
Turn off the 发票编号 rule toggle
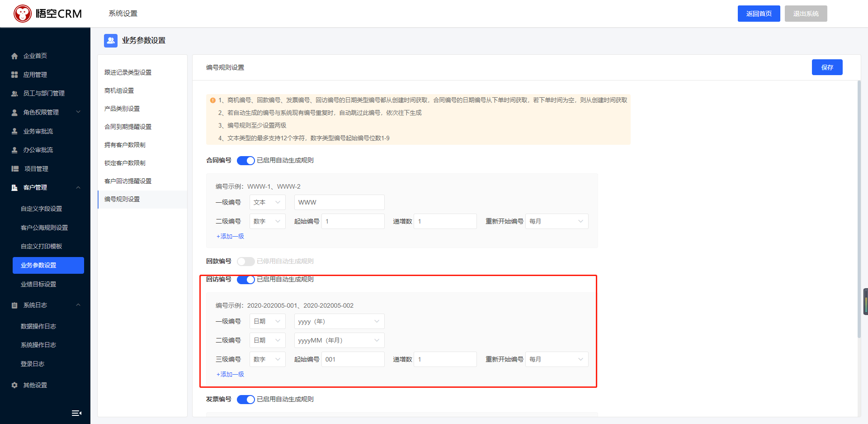(x=246, y=400)
